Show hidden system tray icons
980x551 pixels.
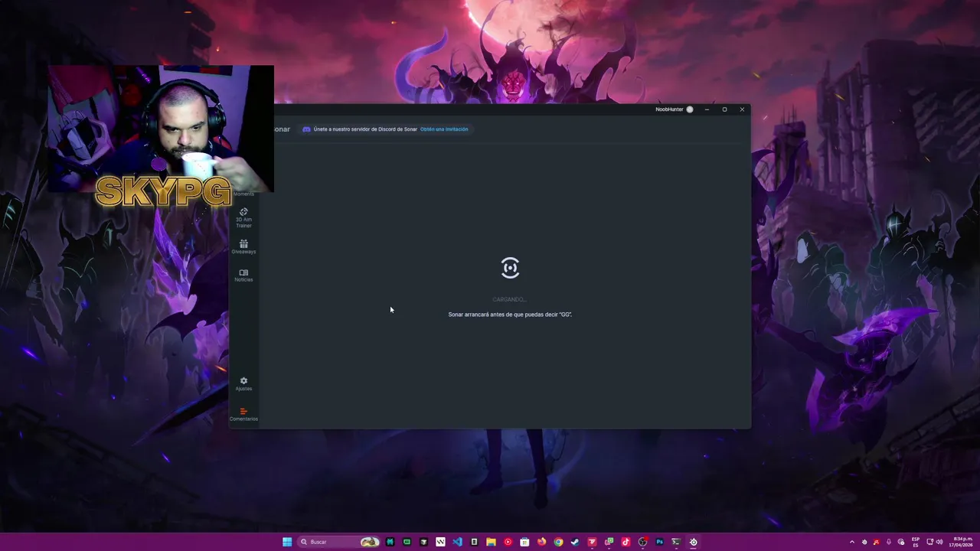(x=852, y=542)
